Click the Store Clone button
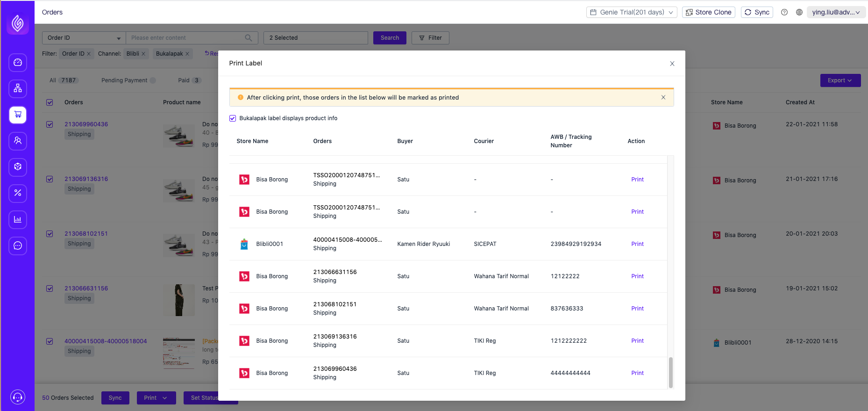The image size is (868, 411). pos(708,12)
